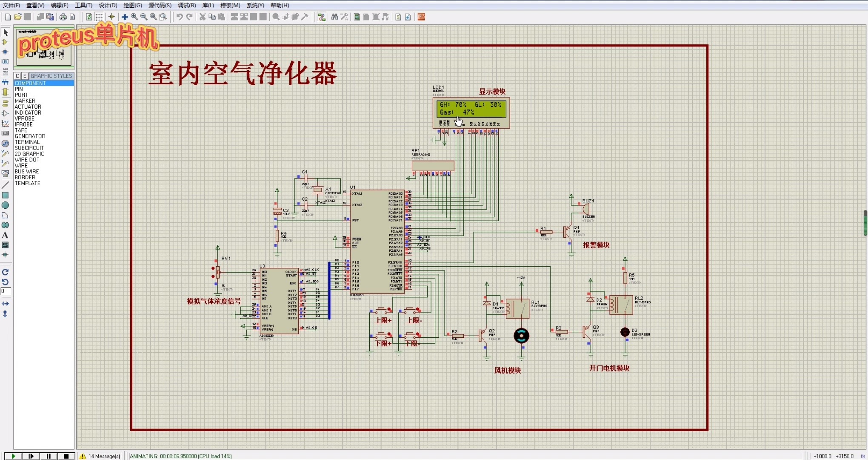Open the ARES PCB layout icon

421,17
